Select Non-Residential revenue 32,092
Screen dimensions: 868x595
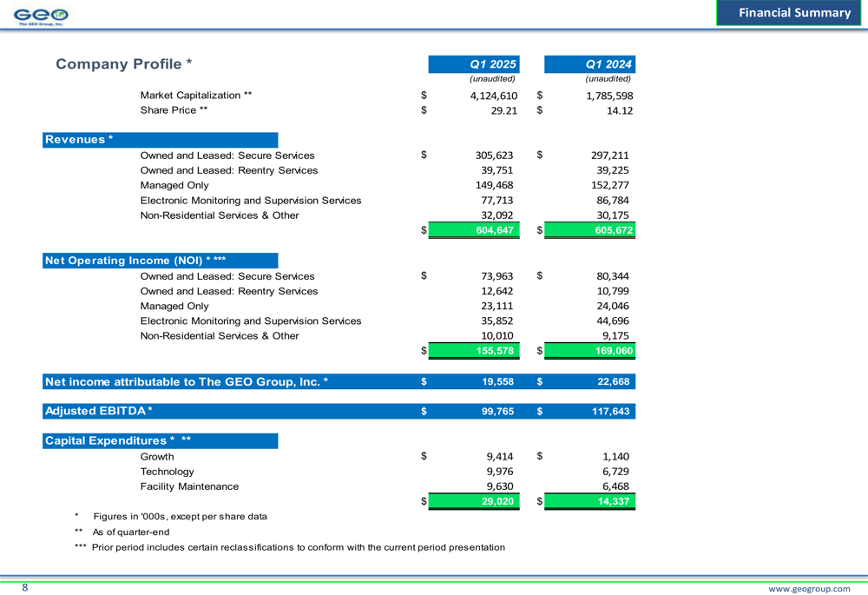[x=496, y=215]
